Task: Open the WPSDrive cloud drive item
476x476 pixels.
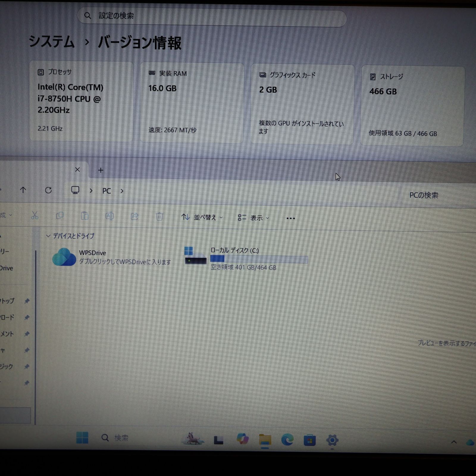Action: pyautogui.click(x=112, y=257)
